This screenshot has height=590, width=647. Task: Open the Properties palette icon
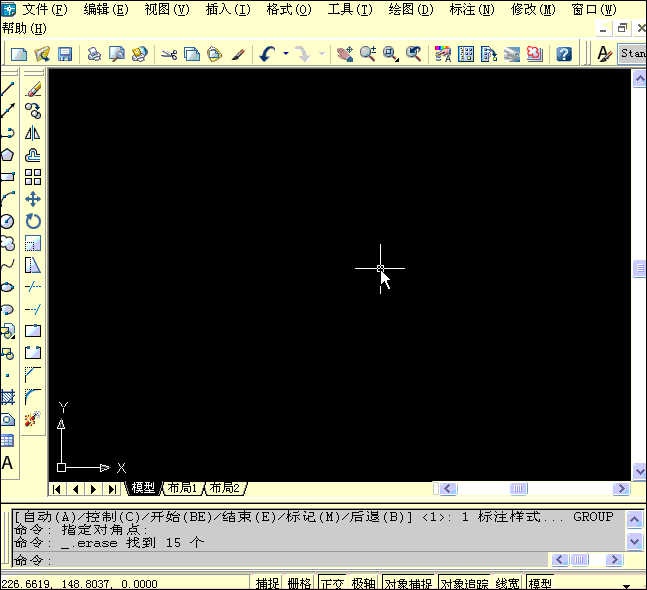pos(443,54)
